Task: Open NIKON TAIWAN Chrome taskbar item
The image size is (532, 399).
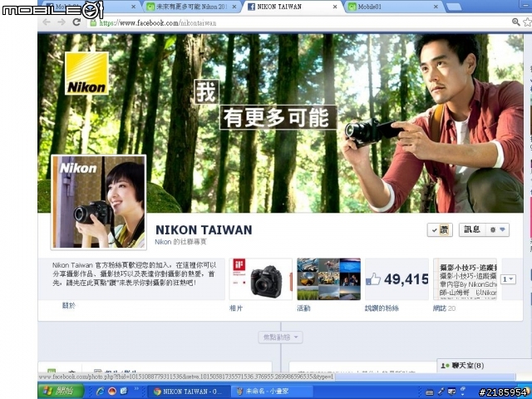Action: 189,392
